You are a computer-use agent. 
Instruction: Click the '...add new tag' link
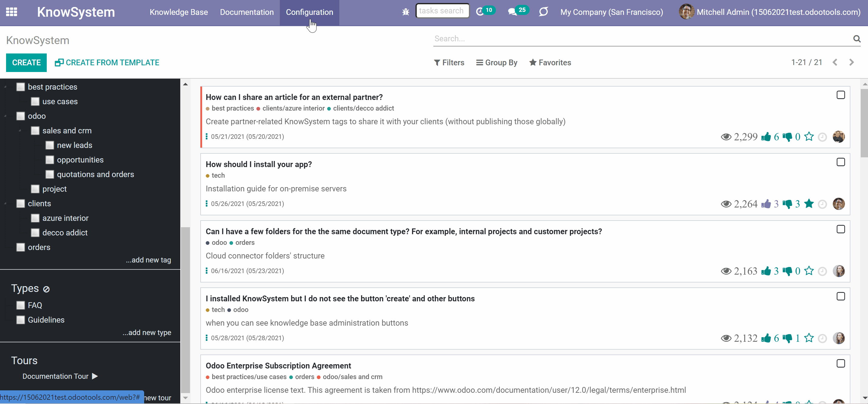pyautogui.click(x=148, y=260)
